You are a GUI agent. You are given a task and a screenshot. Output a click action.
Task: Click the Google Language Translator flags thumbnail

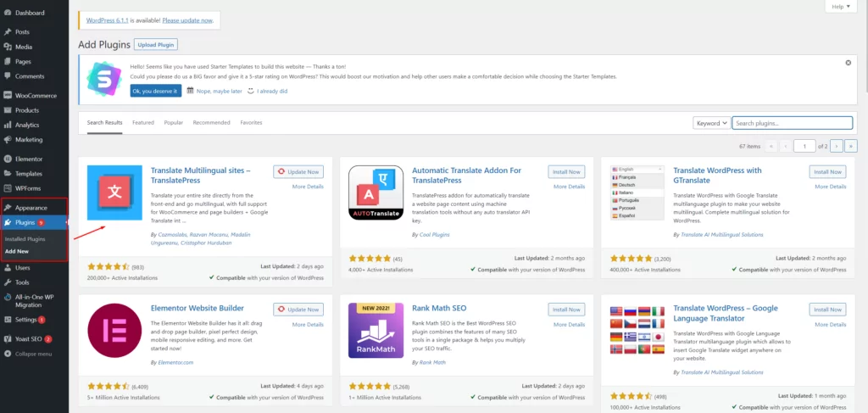point(637,331)
